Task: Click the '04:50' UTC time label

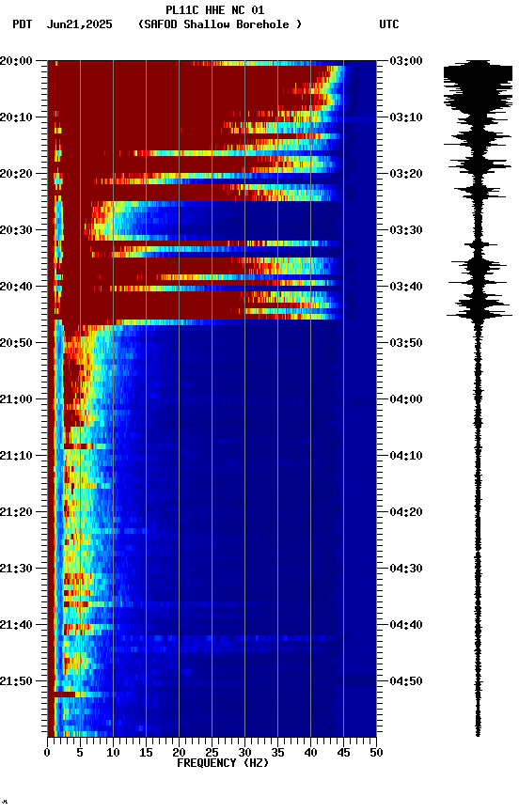Action: click(406, 681)
